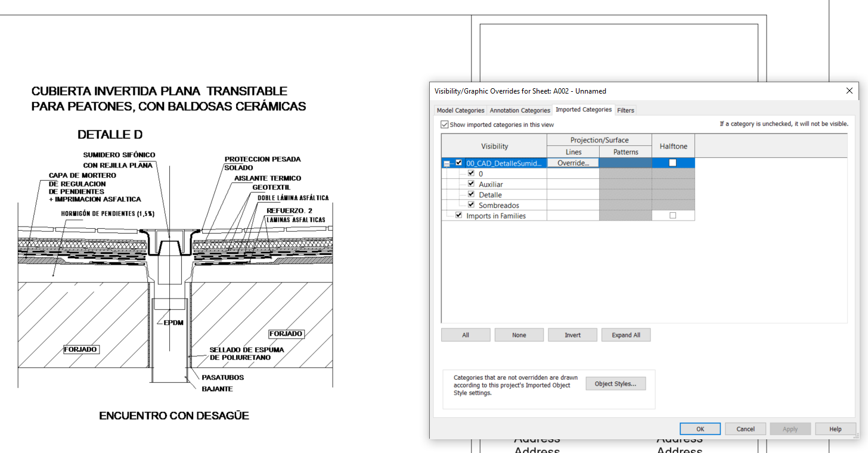
Task: Click the Expand All button
Action: pos(626,335)
